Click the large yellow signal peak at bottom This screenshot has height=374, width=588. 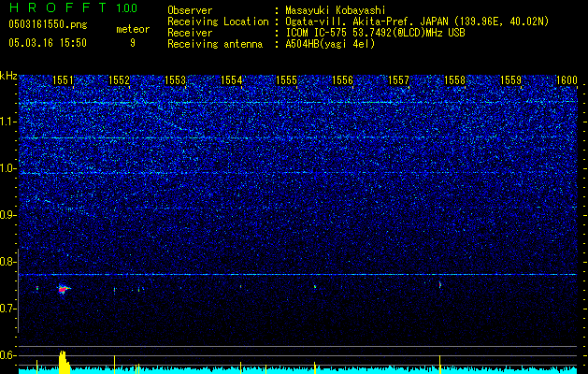pos(64,363)
